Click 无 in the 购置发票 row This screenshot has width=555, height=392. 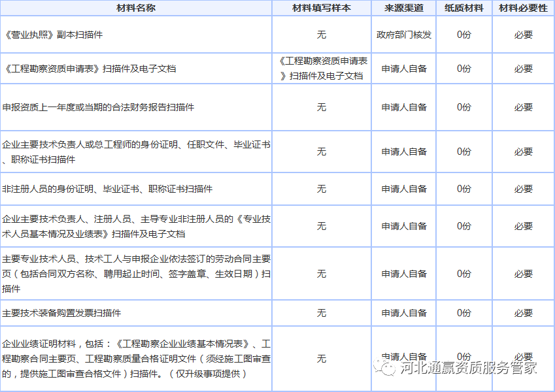[322, 313]
